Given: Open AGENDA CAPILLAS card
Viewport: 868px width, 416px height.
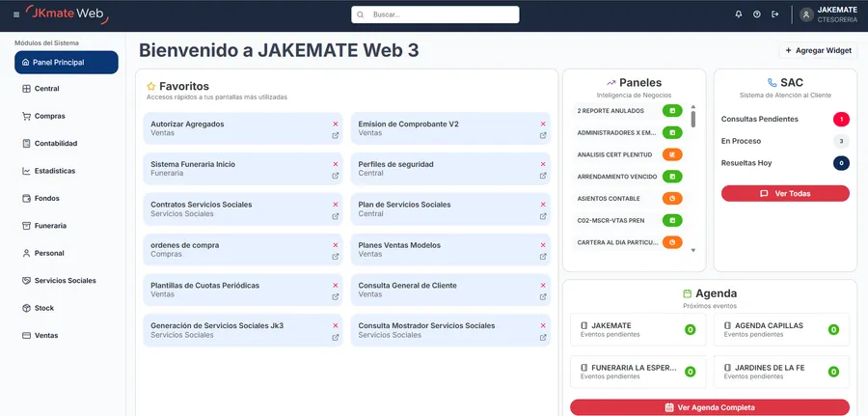Looking at the screenshot, I should [x=781, y=329].
